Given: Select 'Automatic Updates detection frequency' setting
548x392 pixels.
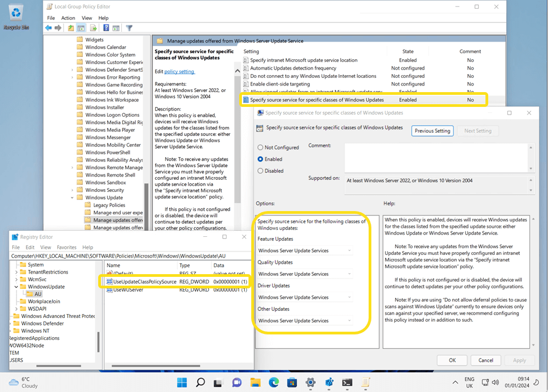Looking at the screenshot, I should (293, 68).
